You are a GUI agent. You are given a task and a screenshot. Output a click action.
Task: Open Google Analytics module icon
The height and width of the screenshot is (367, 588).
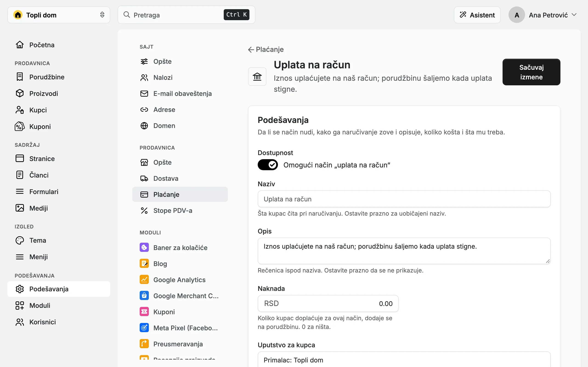click(x=144, y=280)
